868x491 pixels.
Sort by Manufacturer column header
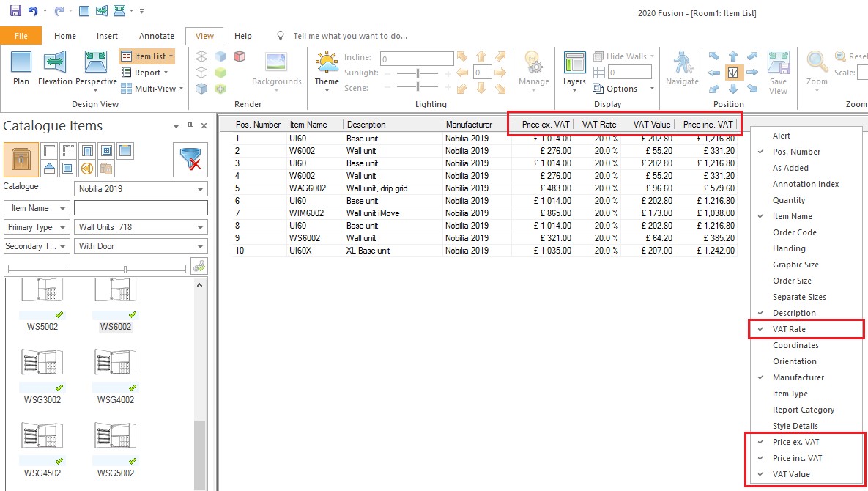coord(475,125)
